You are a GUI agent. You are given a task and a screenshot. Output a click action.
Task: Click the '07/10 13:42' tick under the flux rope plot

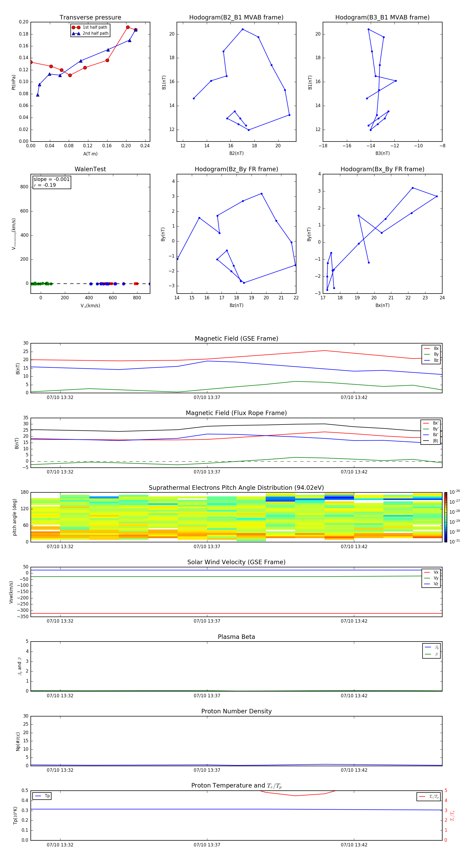point(354,472)
